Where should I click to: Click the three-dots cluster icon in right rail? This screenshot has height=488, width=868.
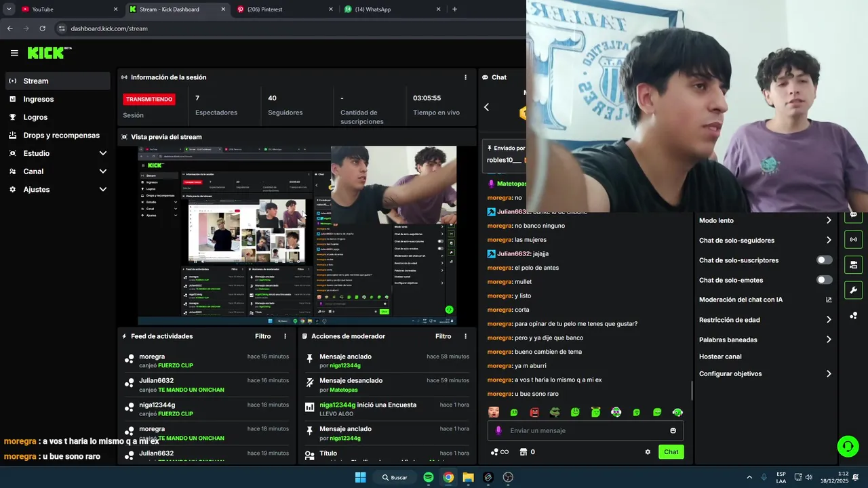coord(853,315)
